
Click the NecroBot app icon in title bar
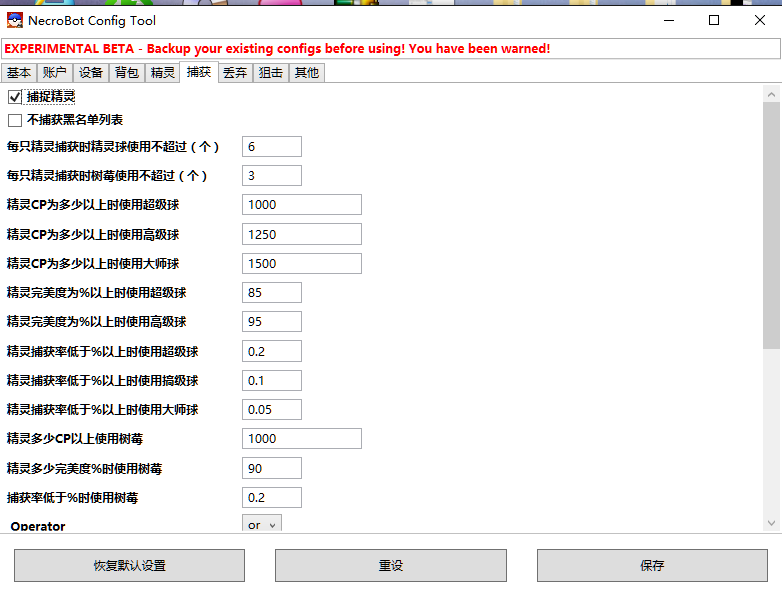(15, 20)
